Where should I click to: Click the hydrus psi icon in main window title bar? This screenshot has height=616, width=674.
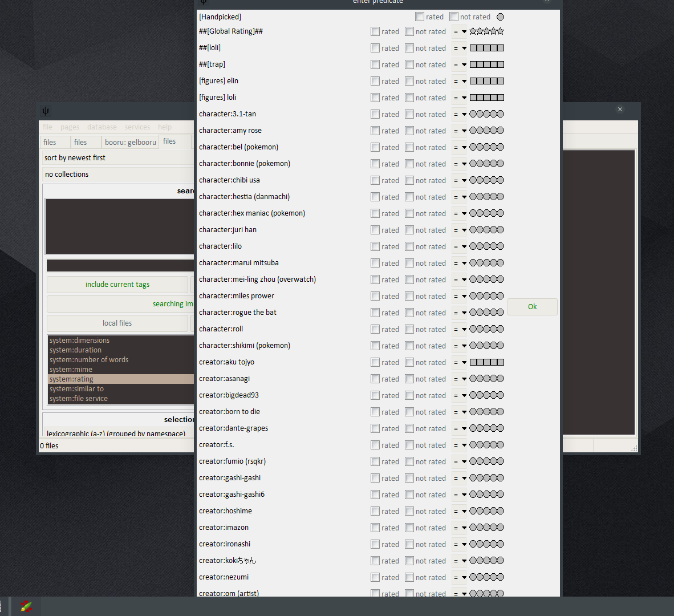(x=46, y=111)
